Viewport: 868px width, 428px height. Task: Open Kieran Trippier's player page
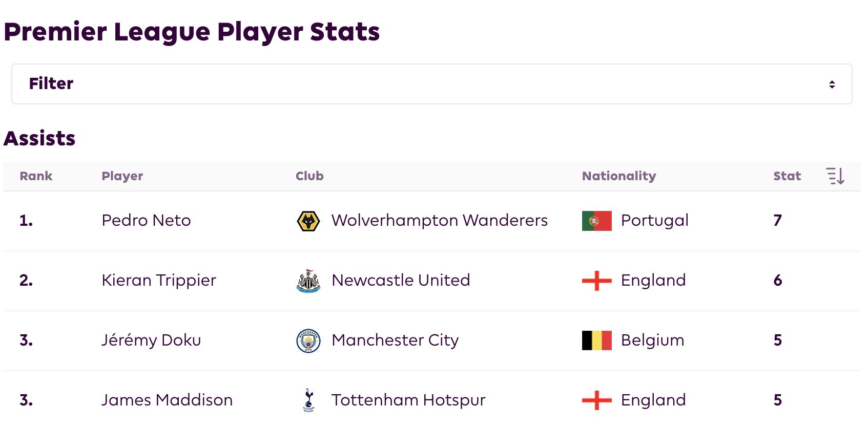[x=159, y=281]
